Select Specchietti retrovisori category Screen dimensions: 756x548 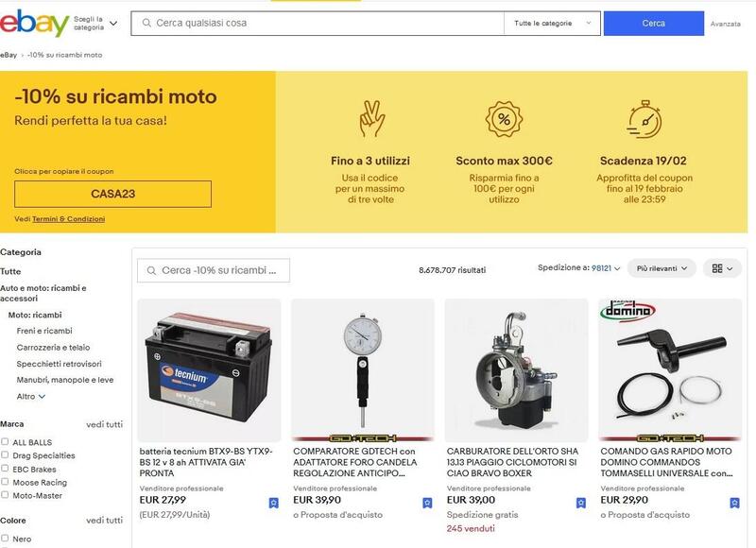pyautogui.click(x=59, y=364)
